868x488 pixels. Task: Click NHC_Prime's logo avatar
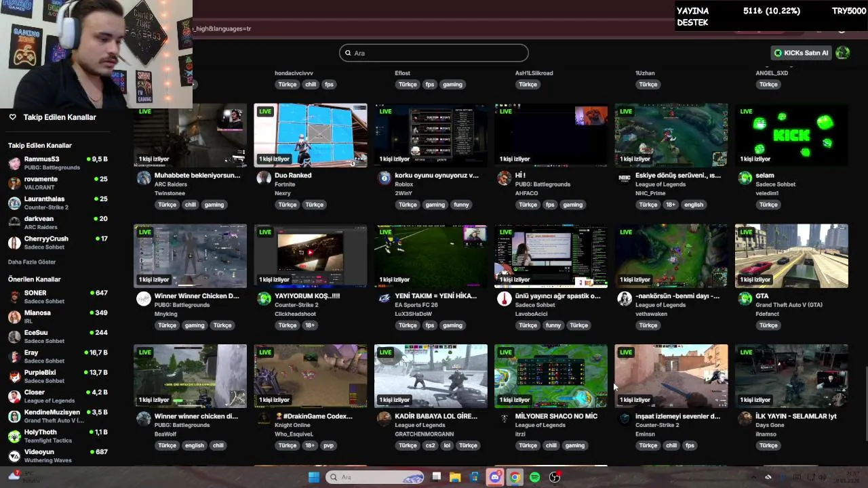[625, 178]
